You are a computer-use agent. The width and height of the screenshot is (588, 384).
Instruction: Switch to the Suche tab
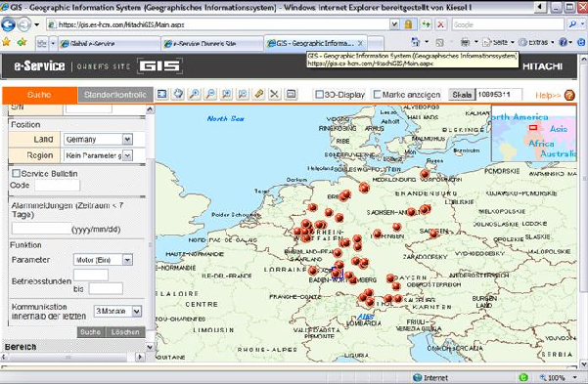click(x=40, y=95)
